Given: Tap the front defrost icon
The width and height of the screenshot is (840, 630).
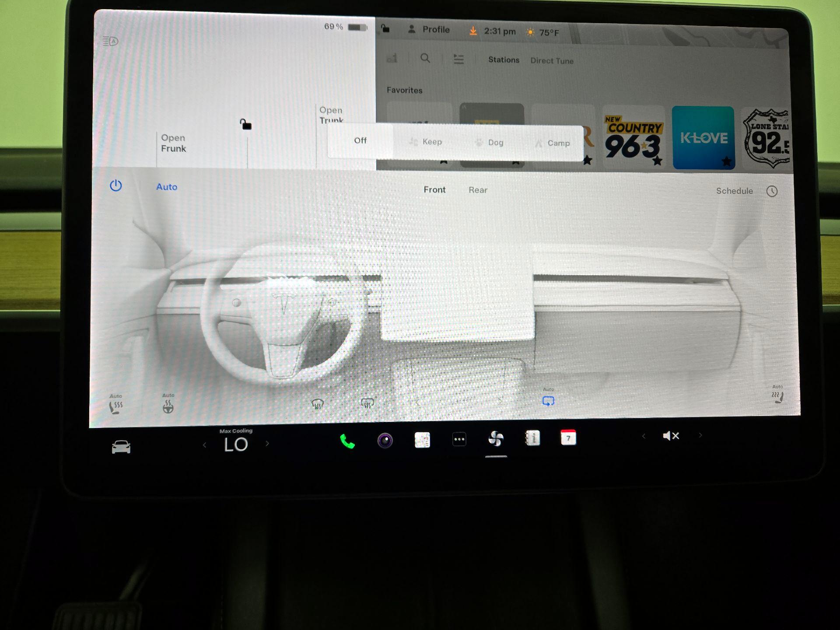Looking at the screenshot, I should [x=318, y=402].
